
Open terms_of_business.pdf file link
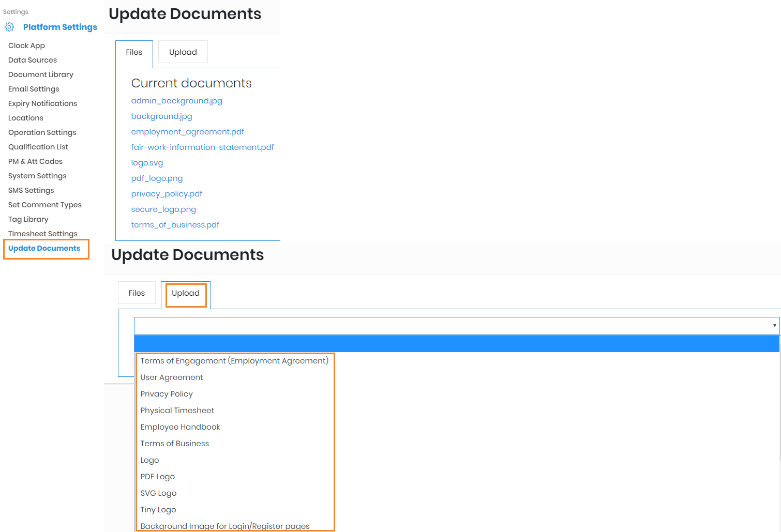pos(175,225)
